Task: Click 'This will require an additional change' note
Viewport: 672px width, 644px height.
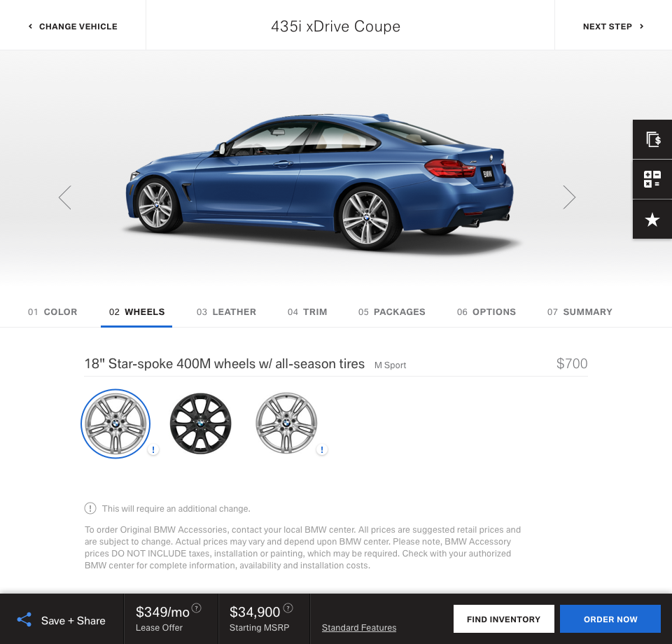Action: [176, 509]
